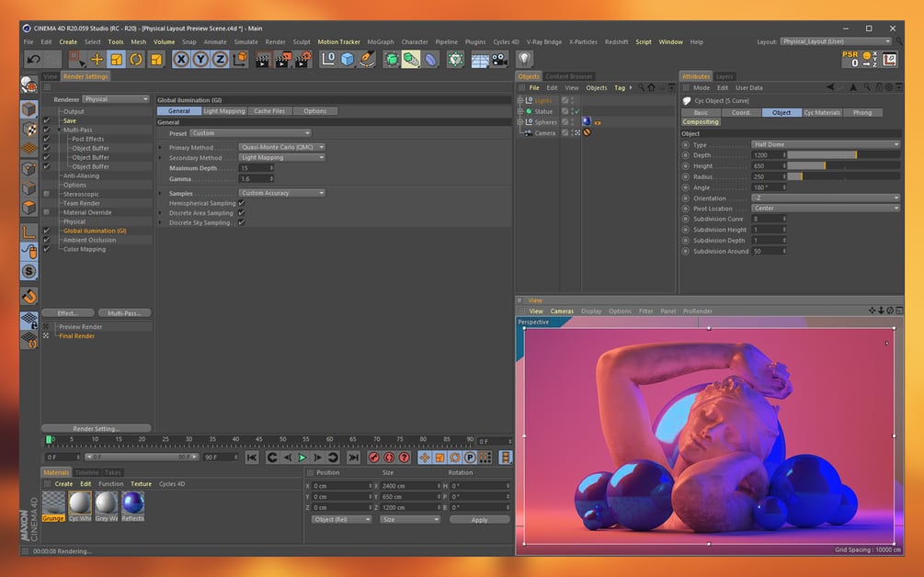
Task: Uncheck Hemispherical Sampling checkbox
Action: click(242, 203)
